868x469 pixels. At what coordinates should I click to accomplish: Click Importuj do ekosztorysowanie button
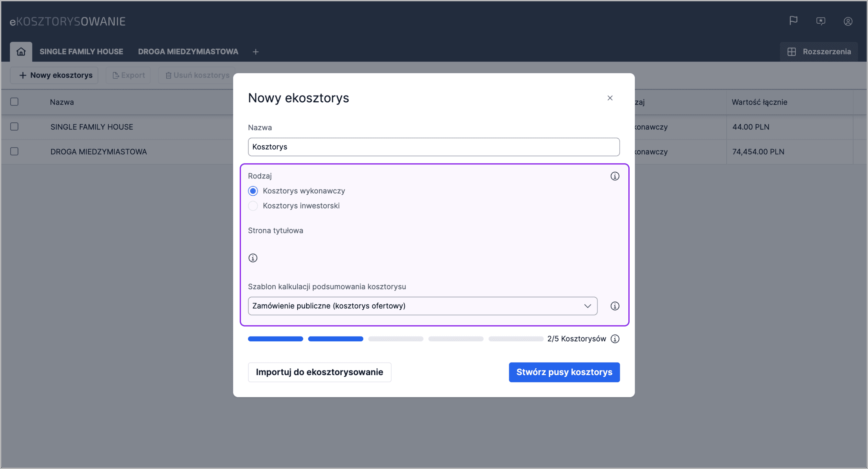319,372
